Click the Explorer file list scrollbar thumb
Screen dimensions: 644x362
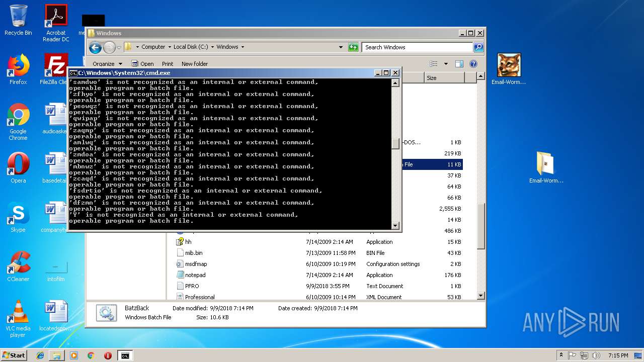click(480, 226)
